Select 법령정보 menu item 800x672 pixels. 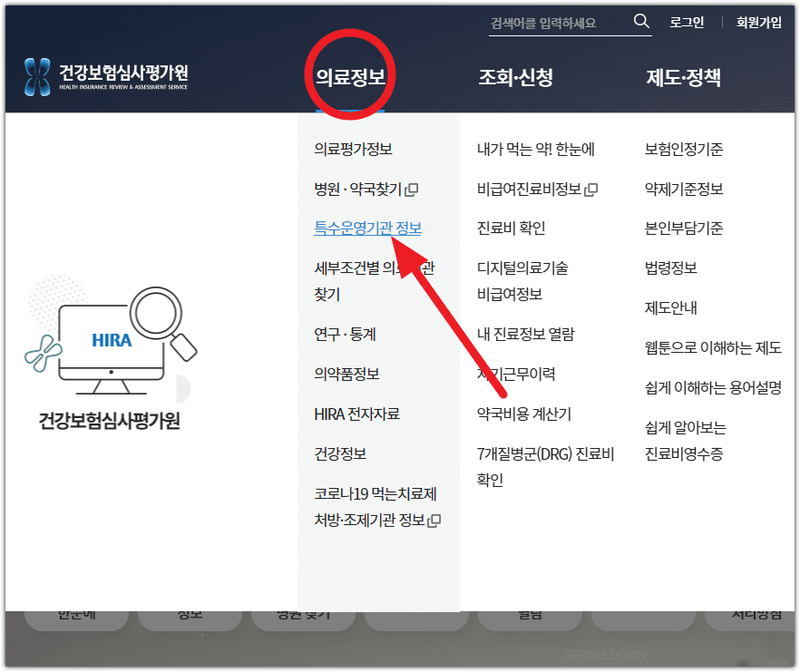point(671,268)
